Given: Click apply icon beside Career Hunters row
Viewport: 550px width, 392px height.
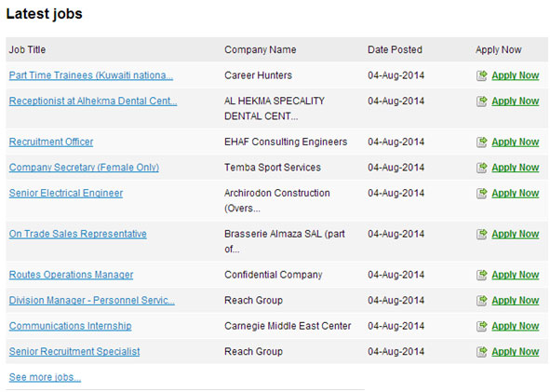Looking at the screenshot, I should click(482, 75).
